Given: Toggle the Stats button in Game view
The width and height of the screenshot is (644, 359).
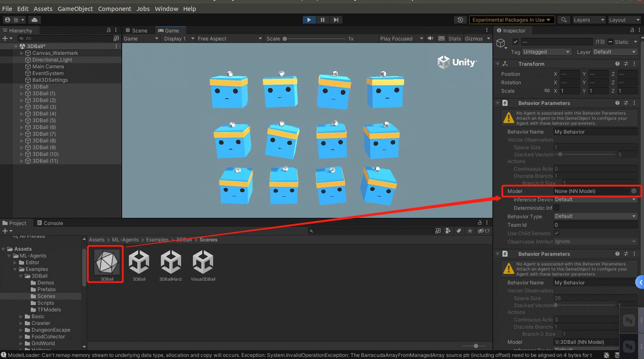Looking at the screenshot, I should [x=454, y=38].
